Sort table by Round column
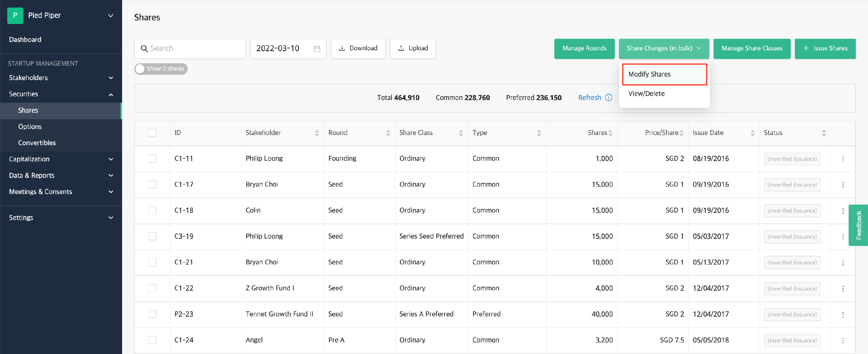 388,133
